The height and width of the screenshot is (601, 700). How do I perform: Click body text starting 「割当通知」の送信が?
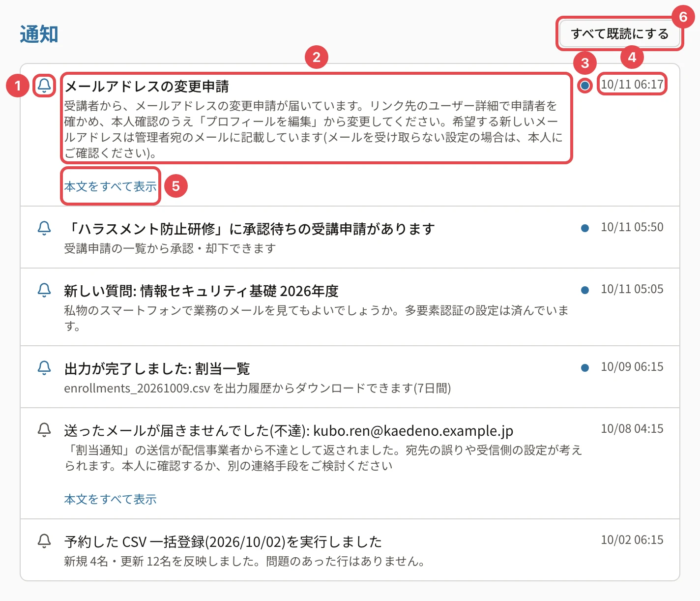point(323,458)
